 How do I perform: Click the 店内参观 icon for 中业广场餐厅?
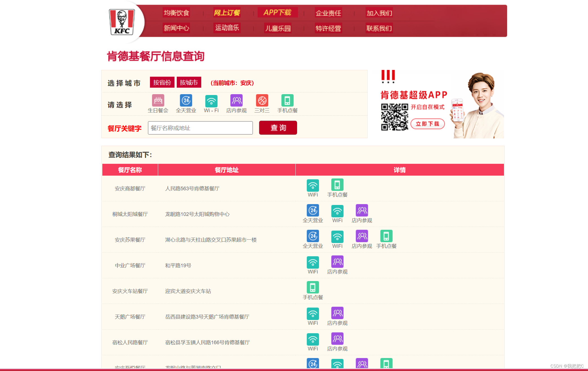[337, 262]
